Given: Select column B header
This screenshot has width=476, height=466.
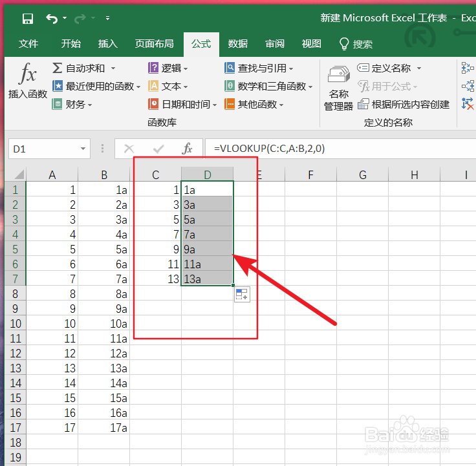Looking at the screenshot, I should coord(104,175).
